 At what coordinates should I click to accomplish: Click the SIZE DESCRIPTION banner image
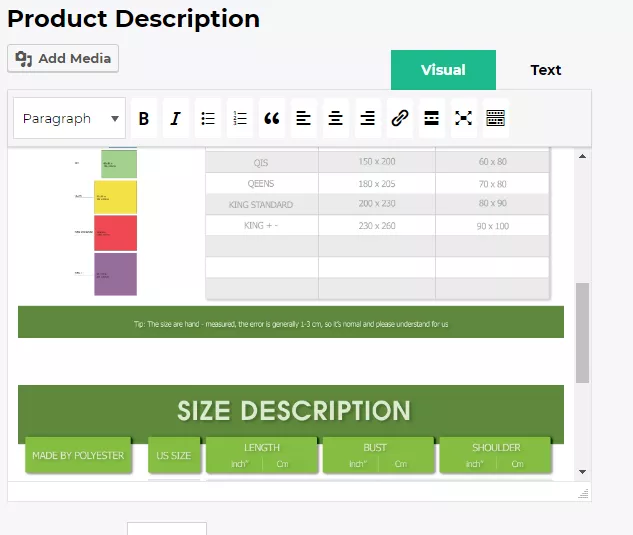pos(291,411)
